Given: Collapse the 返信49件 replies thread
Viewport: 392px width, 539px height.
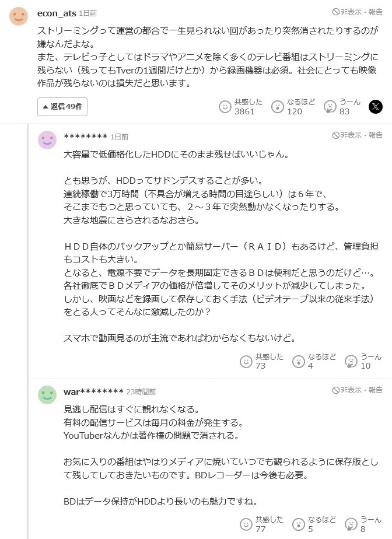Looking at the screenshot, I should [x=62, y=107].
